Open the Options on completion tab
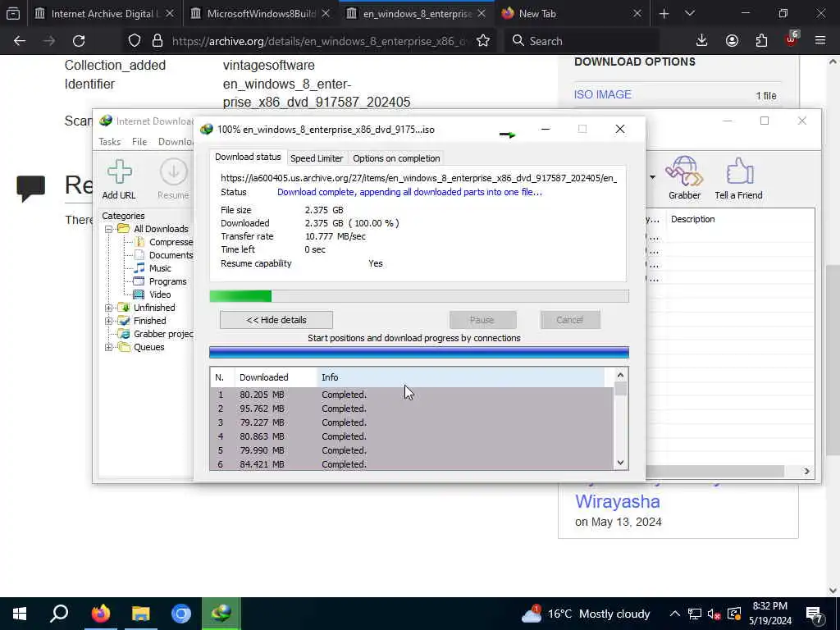Screen dimensions: 840x630 (396, 158)
